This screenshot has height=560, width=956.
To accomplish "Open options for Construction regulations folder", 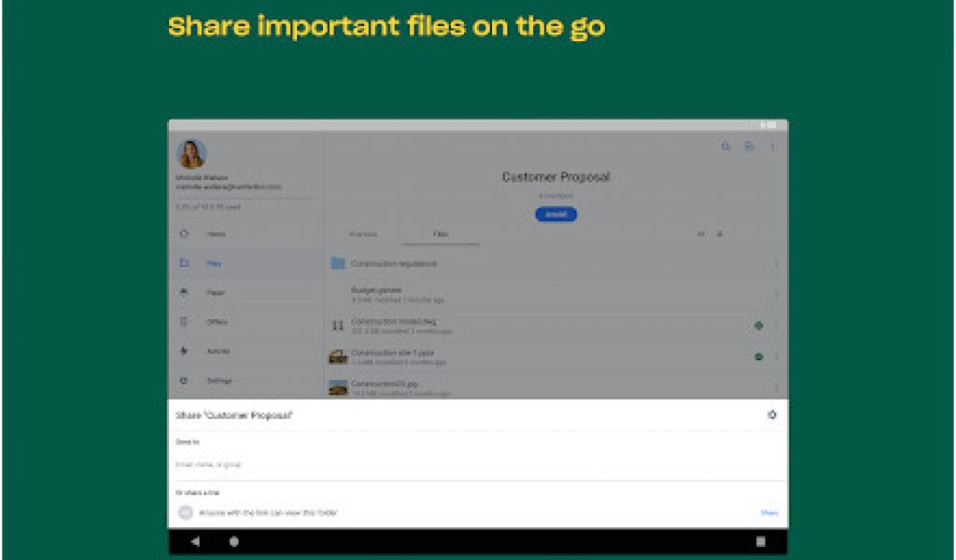I will point(775,264).
